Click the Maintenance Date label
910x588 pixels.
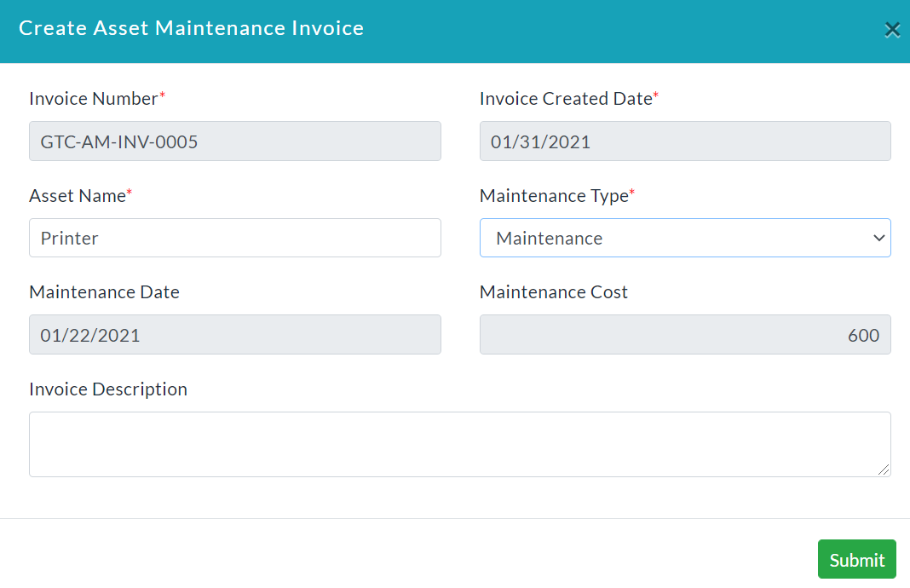(105, 292)
